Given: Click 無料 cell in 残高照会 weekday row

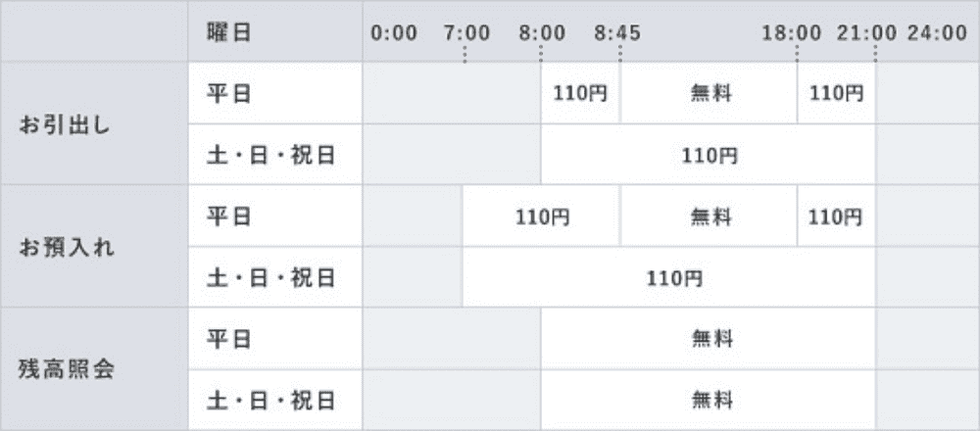Looking at the screenshot, I should click(x=709, y=339).
